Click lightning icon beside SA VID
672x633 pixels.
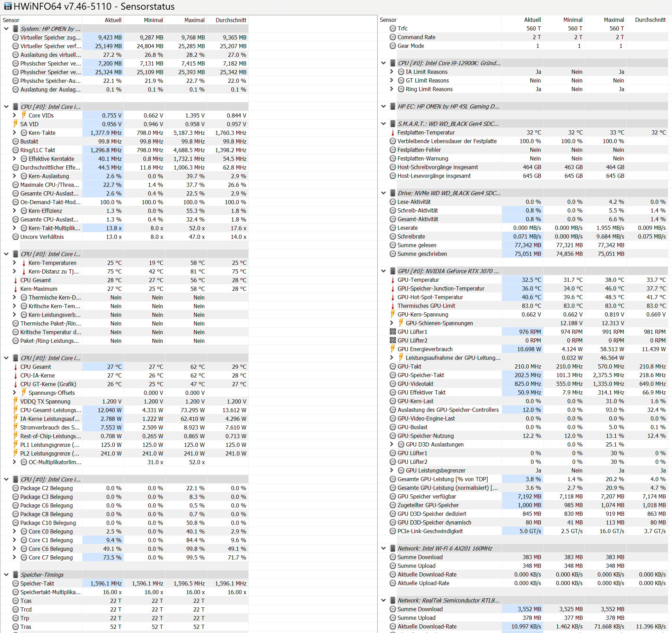[x=16, y=124]
